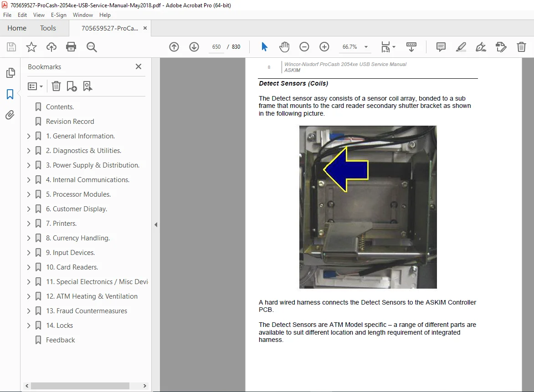This screenshot has width=534, height=392.
Task: Open the Page Thumbnails panel
Action: pos(10,72)
